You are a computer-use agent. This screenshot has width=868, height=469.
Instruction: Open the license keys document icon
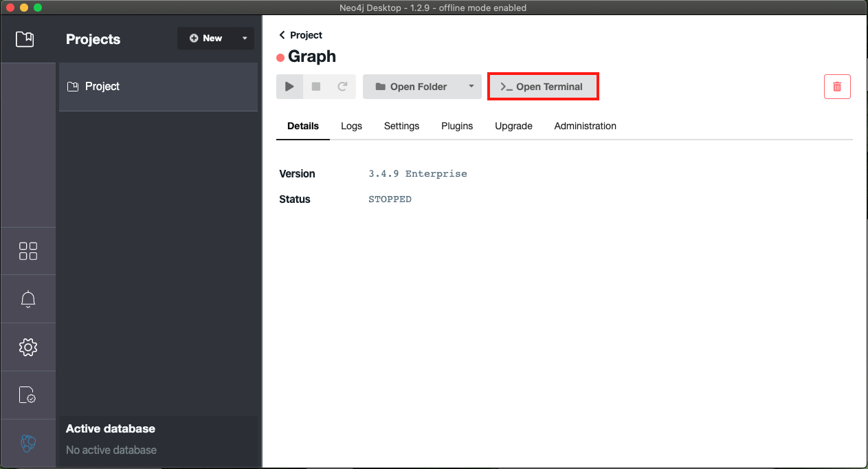click(x=27, y=395)
